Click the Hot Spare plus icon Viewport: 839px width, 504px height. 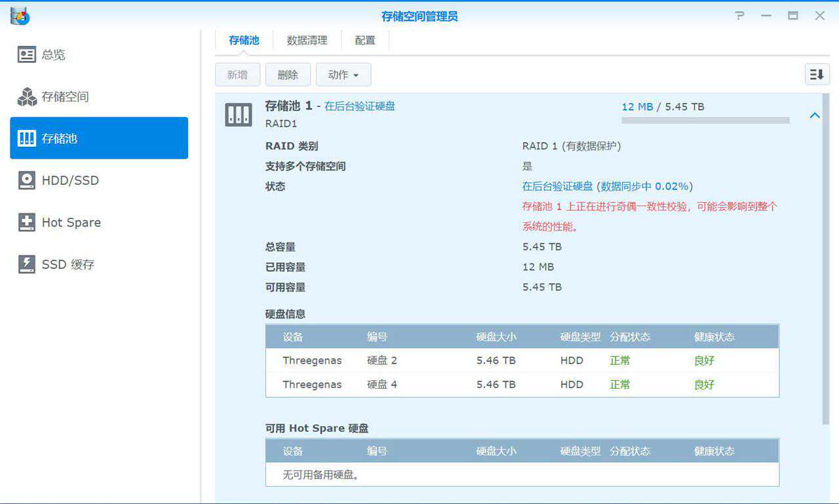tap(27, 222)
